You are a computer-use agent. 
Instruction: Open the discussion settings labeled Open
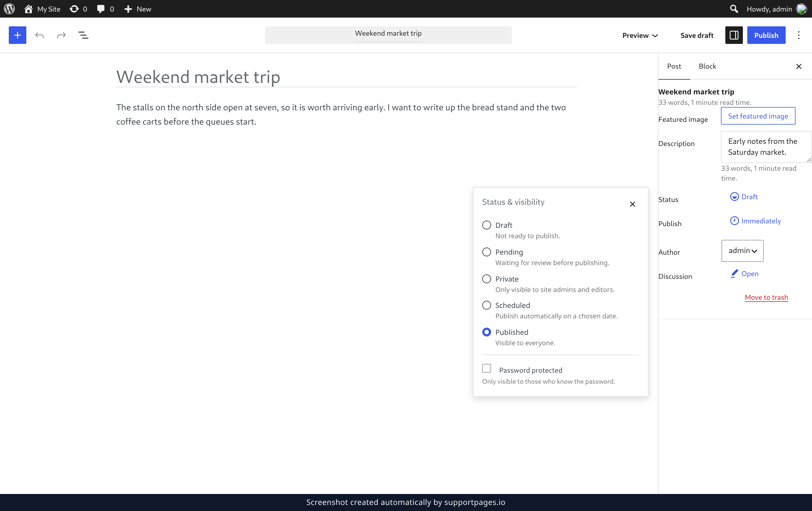[744, 274]
